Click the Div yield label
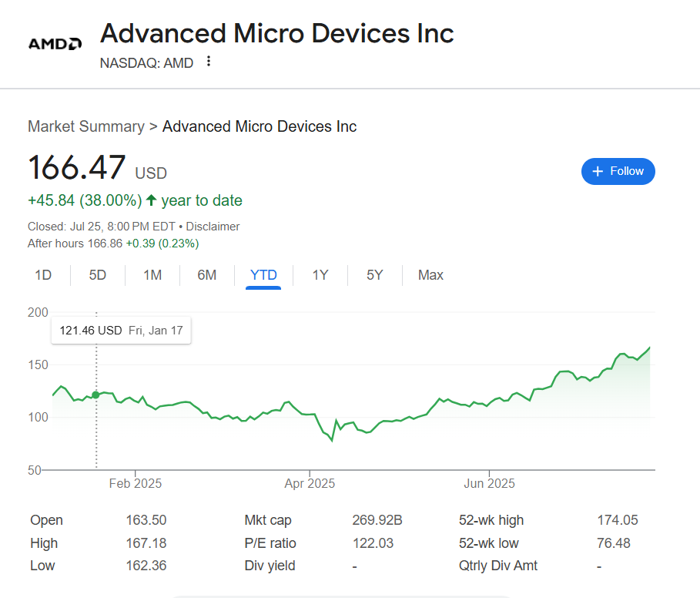 coord(270,566)
